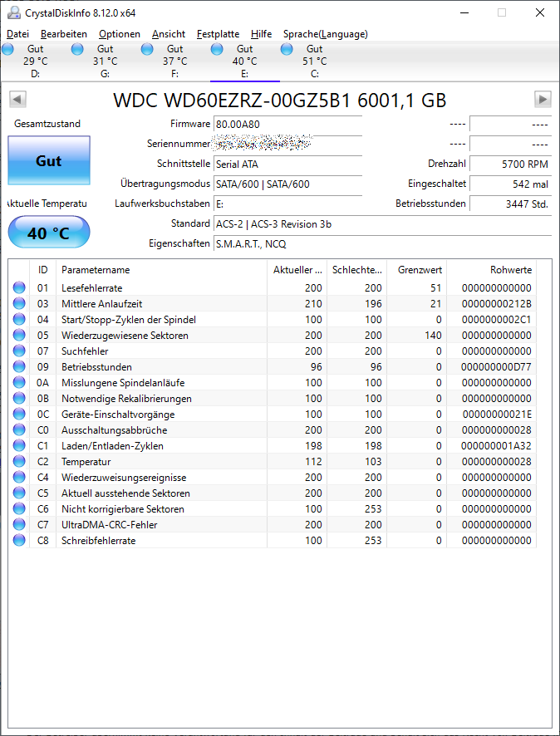
Task: Open the Optionen menu
Action: tap(120, 34)
